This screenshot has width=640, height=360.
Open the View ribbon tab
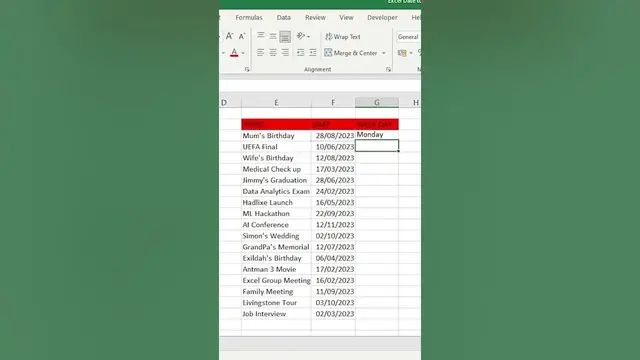click(x=346, y=18)
